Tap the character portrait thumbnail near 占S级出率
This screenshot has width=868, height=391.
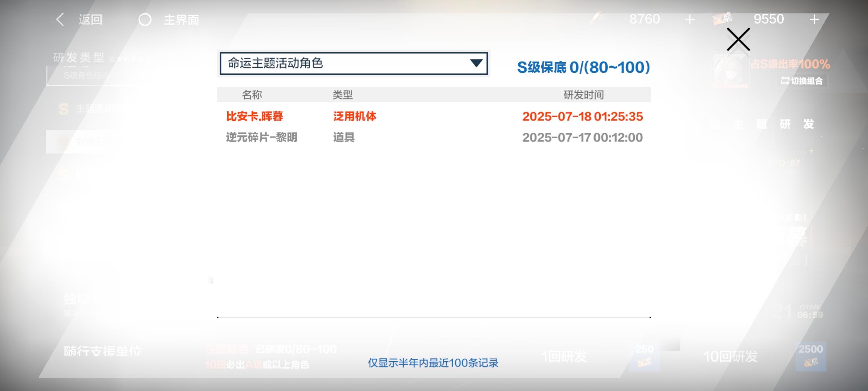pos(730,70)
